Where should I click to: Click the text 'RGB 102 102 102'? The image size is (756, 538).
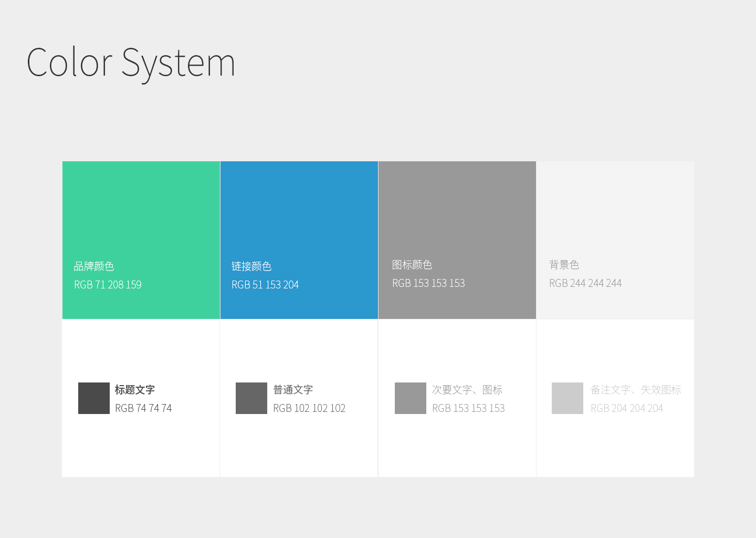click(309, 408)
